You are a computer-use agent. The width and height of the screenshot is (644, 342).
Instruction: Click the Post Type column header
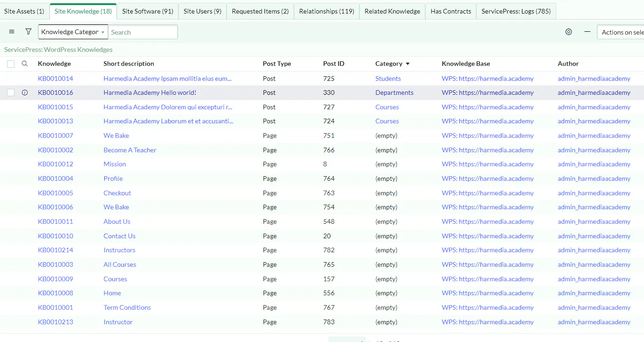(277, 64)
